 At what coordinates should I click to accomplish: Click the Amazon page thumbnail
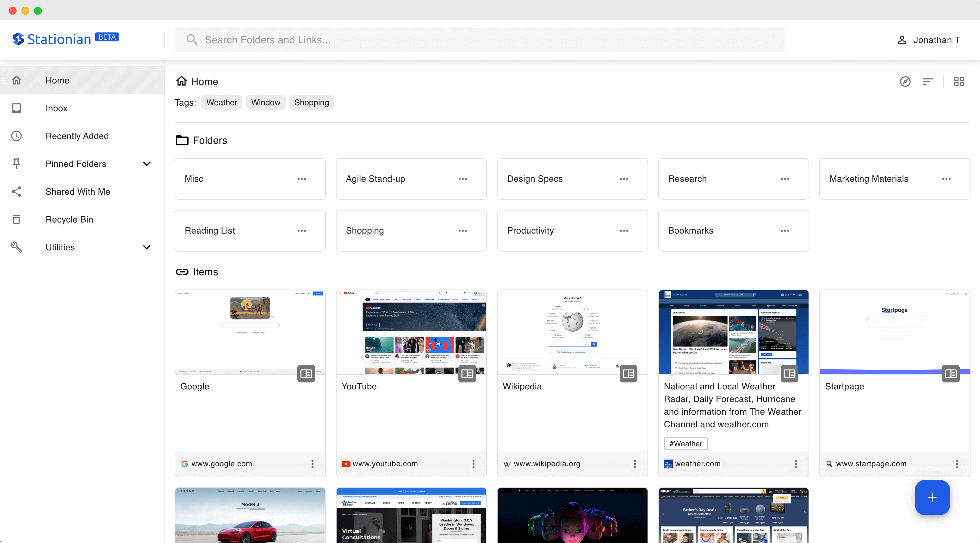(x=734, y=515)
